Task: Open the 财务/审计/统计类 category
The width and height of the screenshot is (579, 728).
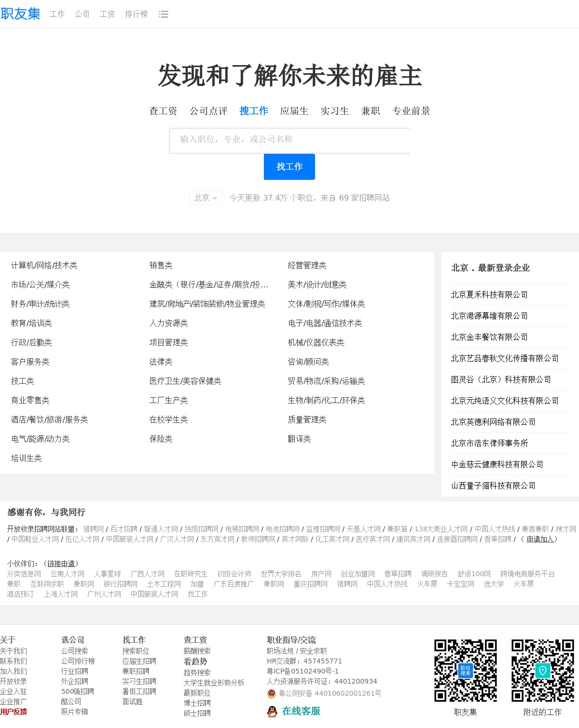Action: 41,304
